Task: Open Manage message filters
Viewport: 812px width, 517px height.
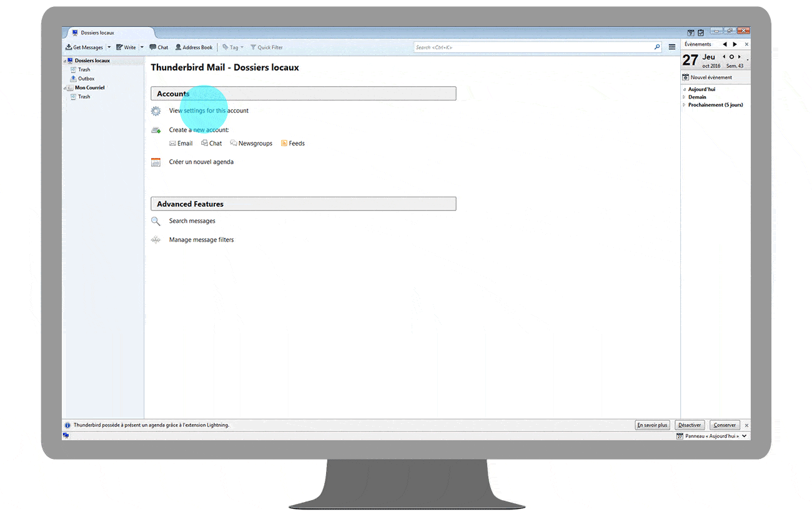Action: 202,240
